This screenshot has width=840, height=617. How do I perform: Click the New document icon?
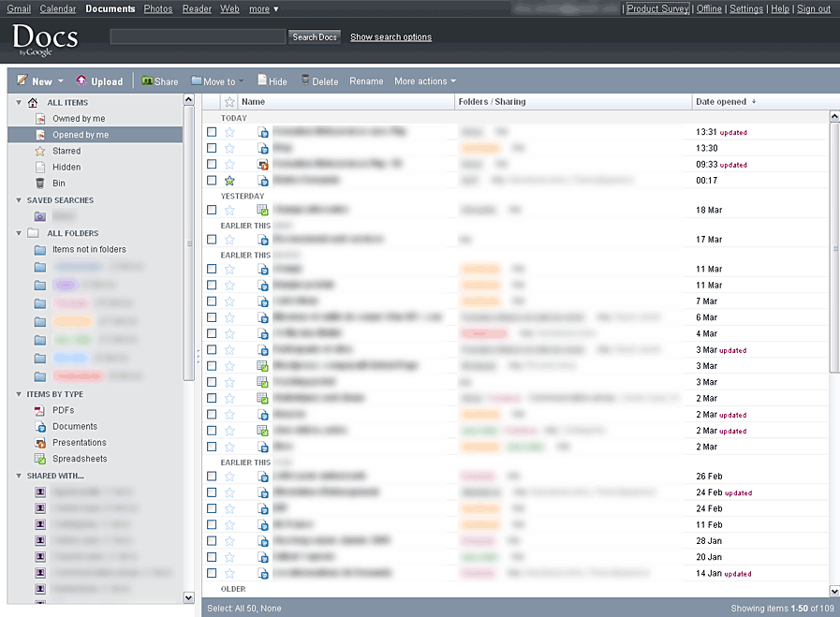22,81
